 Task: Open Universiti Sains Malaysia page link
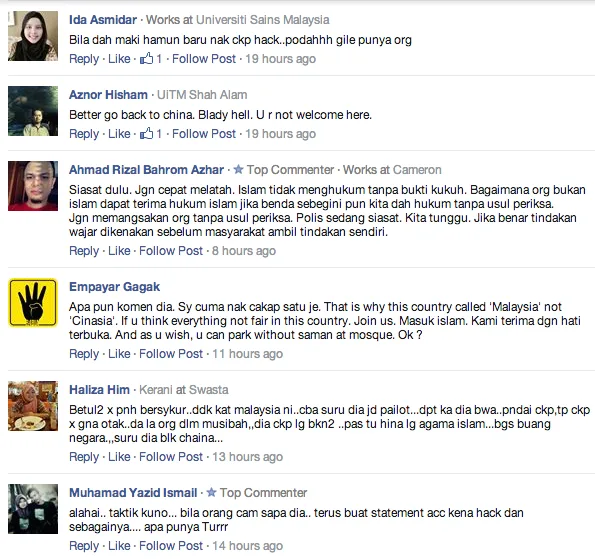tap(263, 20)
